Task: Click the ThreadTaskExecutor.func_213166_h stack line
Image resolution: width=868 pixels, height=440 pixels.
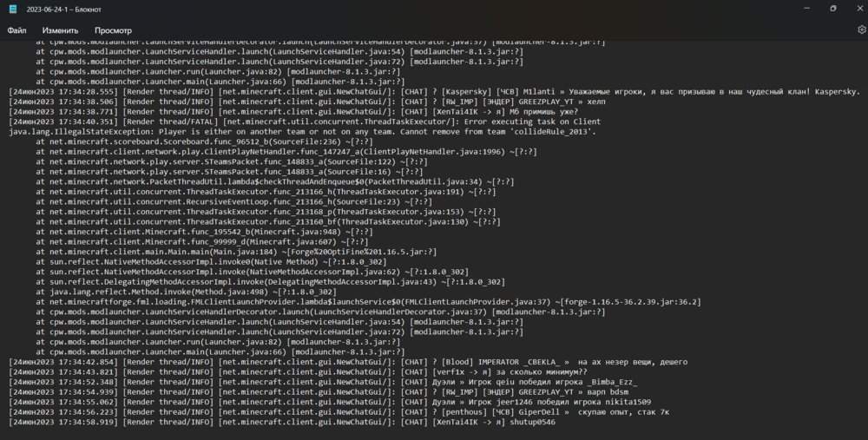Action: [x=266, y=192]
